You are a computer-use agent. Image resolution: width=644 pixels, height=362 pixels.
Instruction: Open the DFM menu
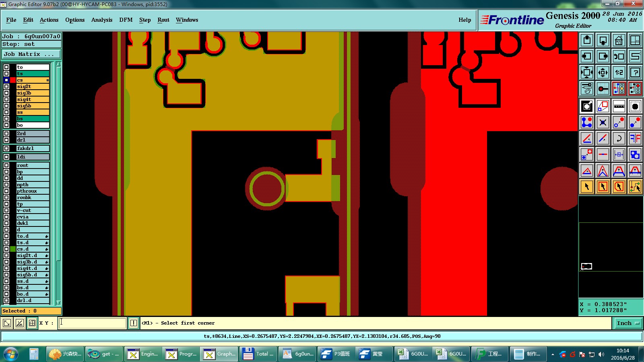click(126, 20)
